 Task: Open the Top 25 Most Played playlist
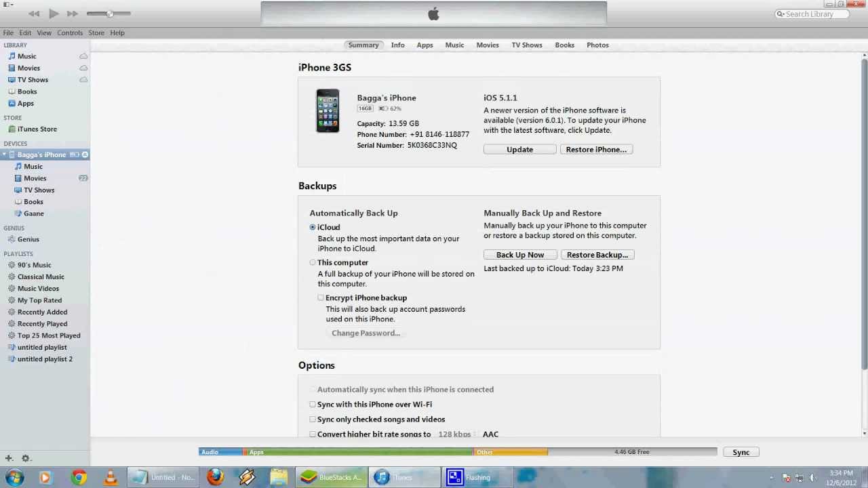tap(49, 335)
